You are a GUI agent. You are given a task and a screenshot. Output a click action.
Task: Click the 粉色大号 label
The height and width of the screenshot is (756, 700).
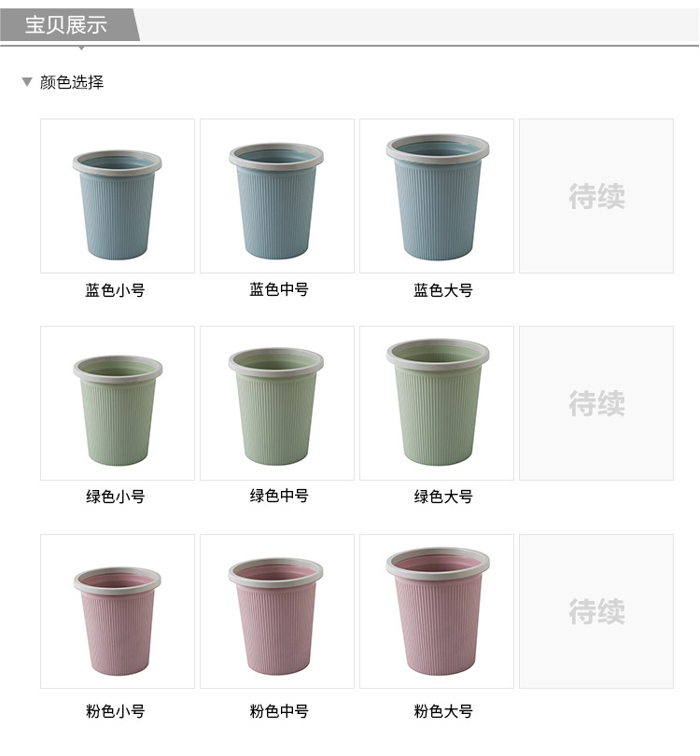443,711
